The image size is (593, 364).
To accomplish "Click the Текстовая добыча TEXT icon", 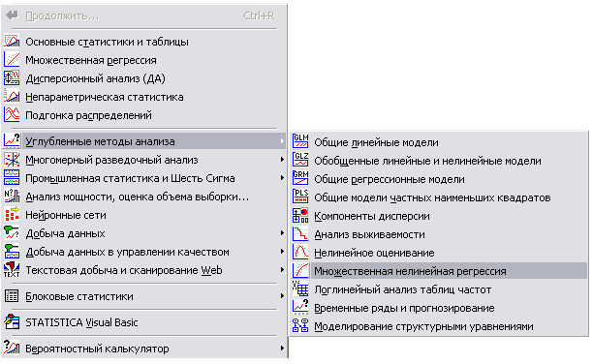I will 12,270.
